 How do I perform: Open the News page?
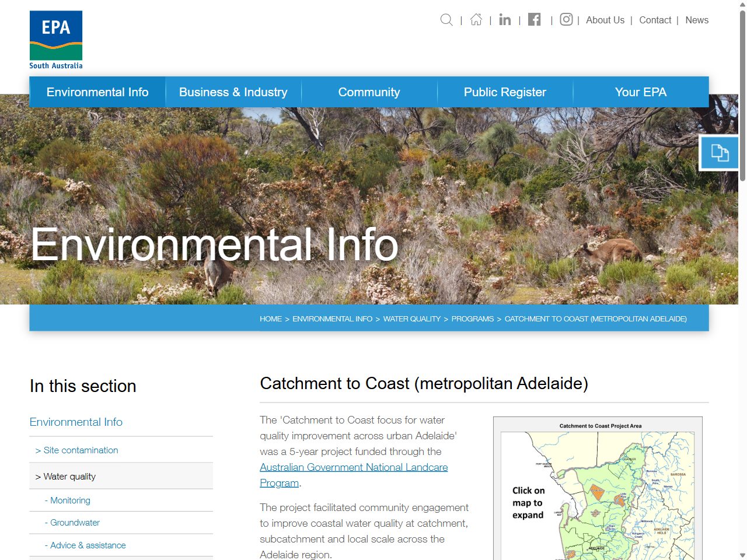pyautogui.click(x=697, y=20)
